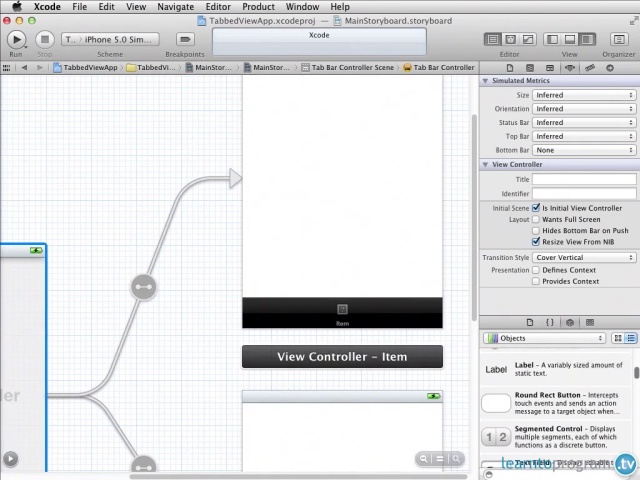Open the Organizer window

coord(619,40)
